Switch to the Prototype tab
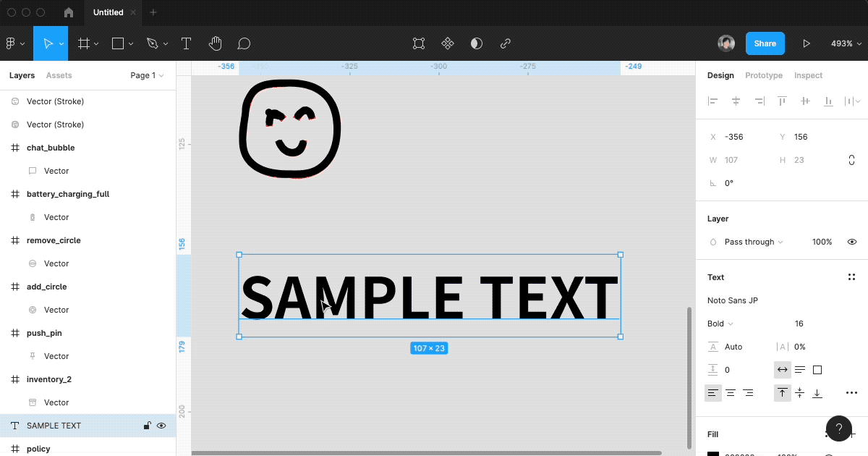The height and width of the screenshot is (456, 868). 764,75
